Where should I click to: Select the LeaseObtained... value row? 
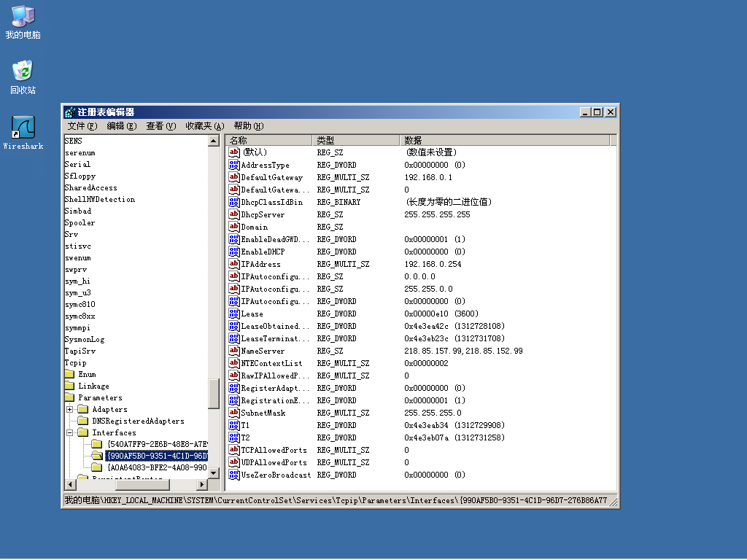[x=421, y=326]
